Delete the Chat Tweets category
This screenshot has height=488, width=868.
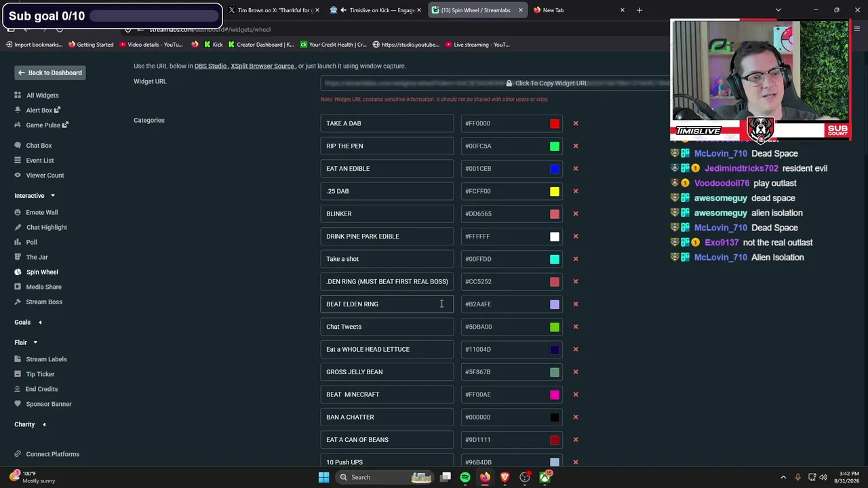[576, 327]
